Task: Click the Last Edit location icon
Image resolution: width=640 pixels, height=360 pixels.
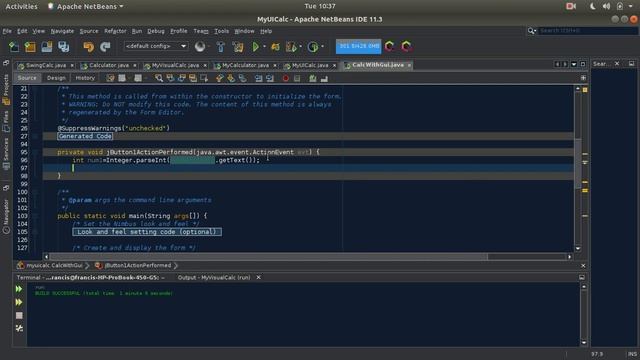Action: pos(110,78)
